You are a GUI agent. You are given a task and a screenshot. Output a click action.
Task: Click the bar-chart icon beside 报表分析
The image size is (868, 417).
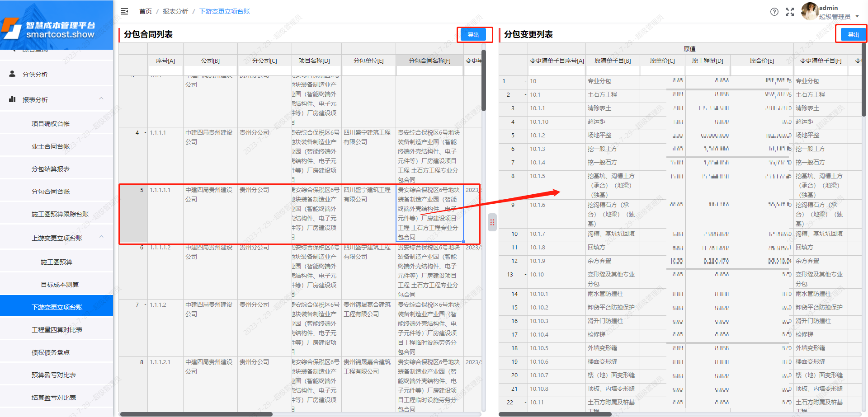coord(12,99)
